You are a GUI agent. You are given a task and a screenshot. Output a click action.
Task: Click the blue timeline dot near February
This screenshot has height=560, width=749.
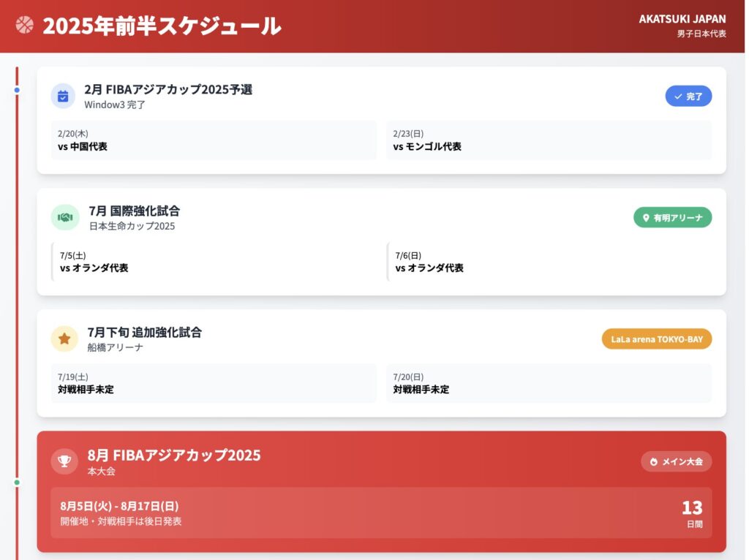(x=17, y=90)
